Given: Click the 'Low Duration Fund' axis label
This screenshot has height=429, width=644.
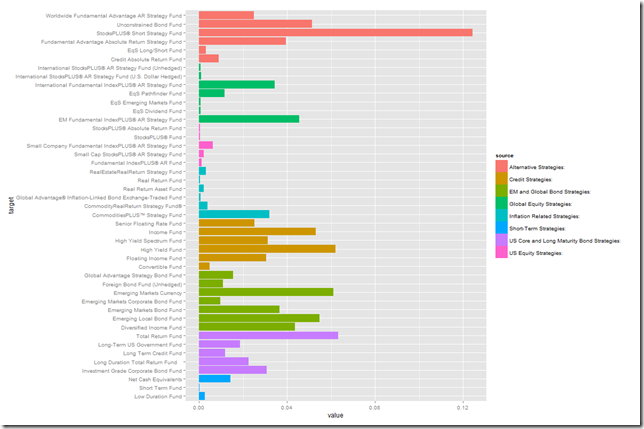Looking at the screenshot, I should click(158, 397).
